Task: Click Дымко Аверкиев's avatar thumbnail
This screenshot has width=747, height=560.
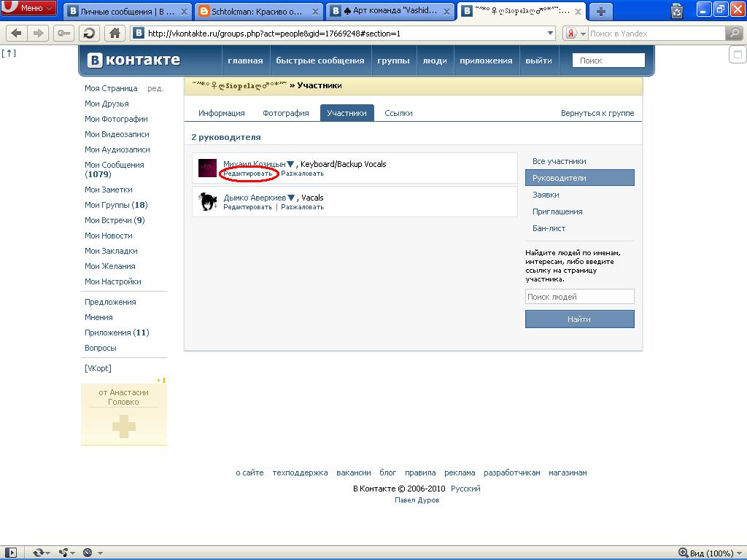Action: (x=207, y=201)
